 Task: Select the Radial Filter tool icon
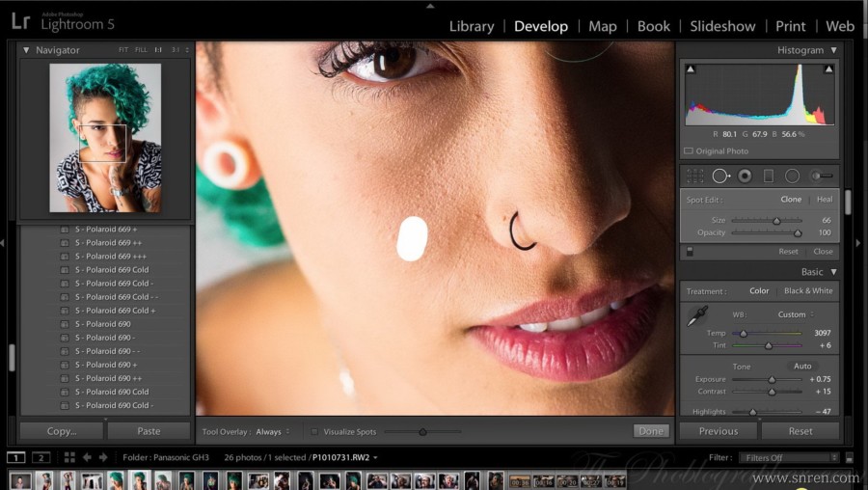[x=792, y=177]
